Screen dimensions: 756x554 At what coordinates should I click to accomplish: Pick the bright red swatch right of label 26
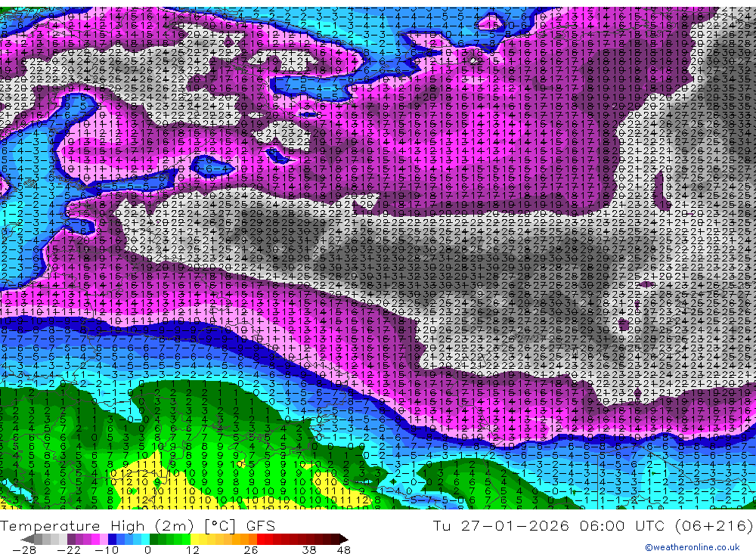[261, 539]
